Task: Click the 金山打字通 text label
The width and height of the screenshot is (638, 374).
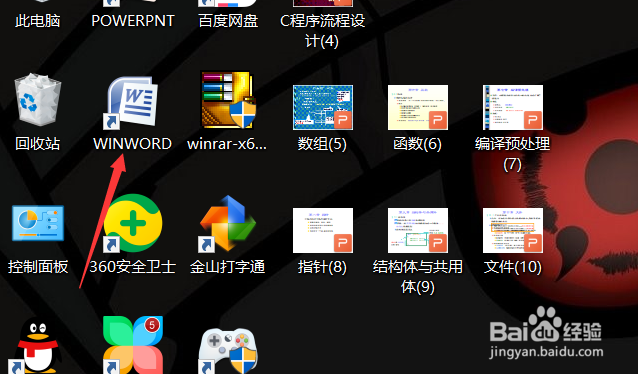Action: click(227, 267)
